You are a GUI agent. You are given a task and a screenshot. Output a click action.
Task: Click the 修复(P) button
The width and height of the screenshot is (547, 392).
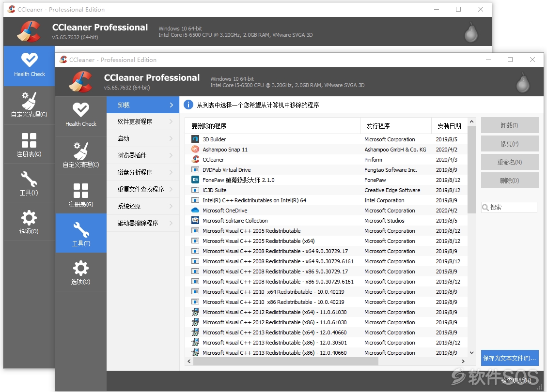click(x=510, y=144)
